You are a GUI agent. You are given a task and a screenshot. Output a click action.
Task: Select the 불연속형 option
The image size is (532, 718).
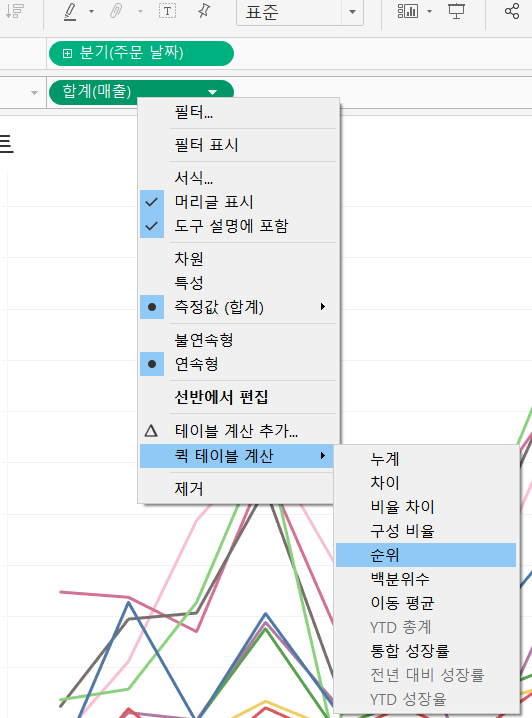coord(238,340)
